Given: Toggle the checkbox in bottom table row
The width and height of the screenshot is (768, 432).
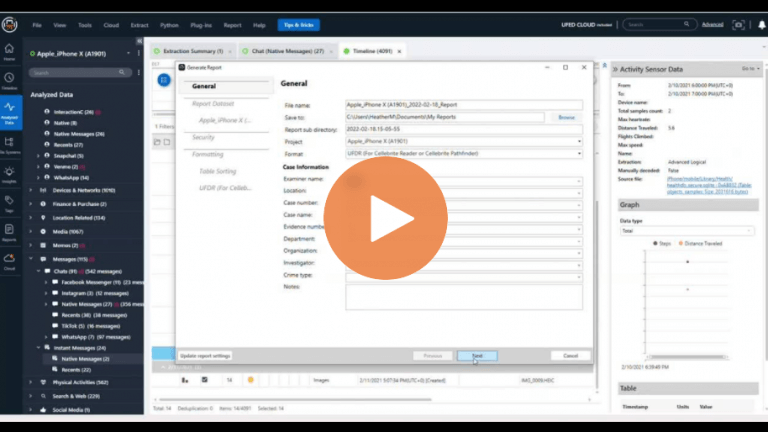Looking at the screenshot, I should (205, 380).
